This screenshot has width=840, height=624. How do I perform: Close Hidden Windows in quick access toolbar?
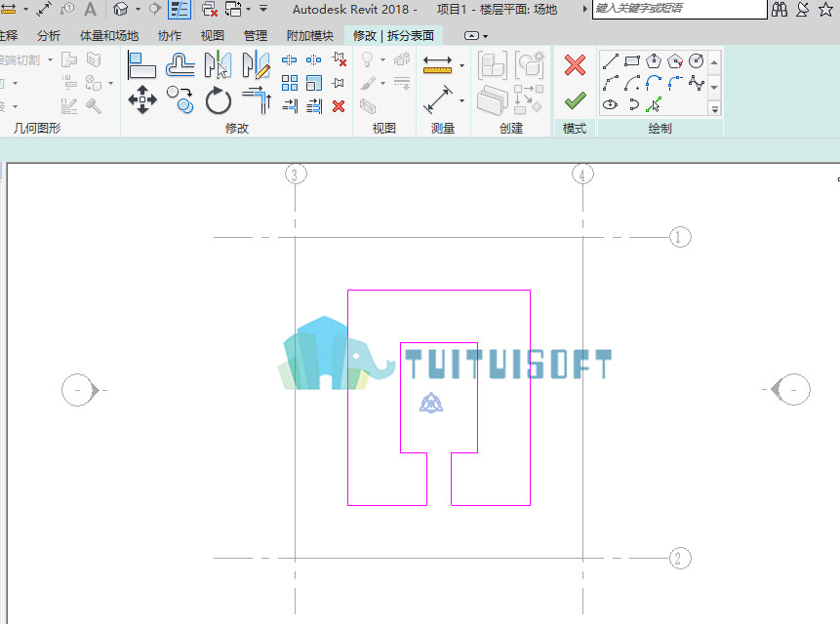tap(210, 9)
